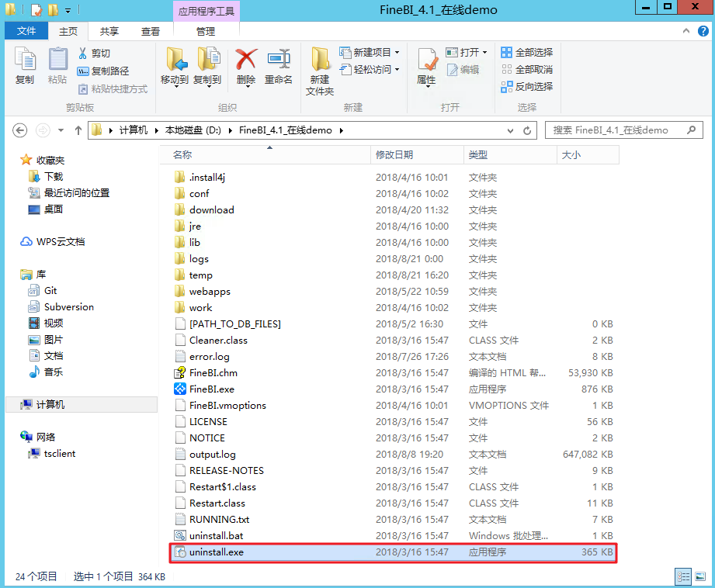This screenshot has height=588, width=715.
Task: Switch to details view layout icon
Action: coord(683,576)
